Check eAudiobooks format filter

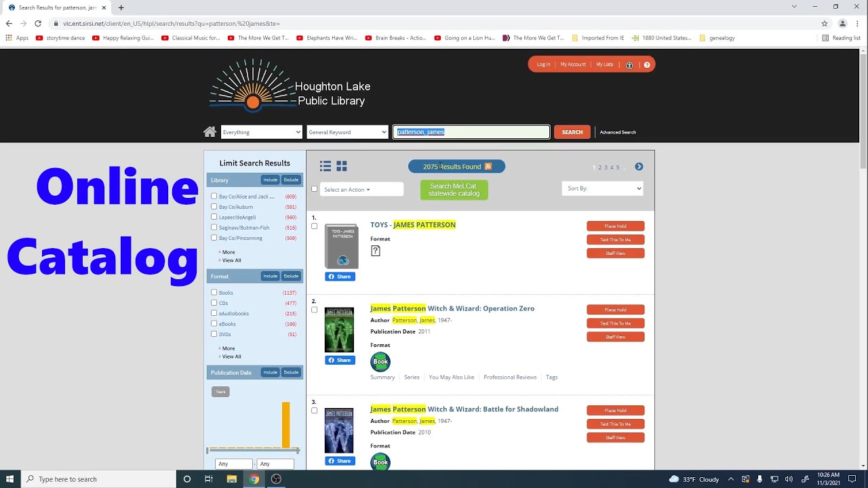pos(214,313)
